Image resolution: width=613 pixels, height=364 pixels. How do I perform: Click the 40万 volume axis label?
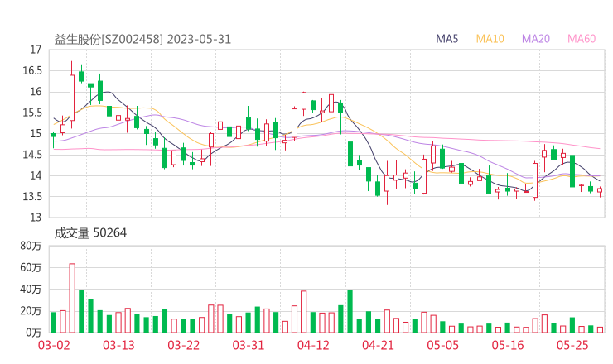click(31, 290)
